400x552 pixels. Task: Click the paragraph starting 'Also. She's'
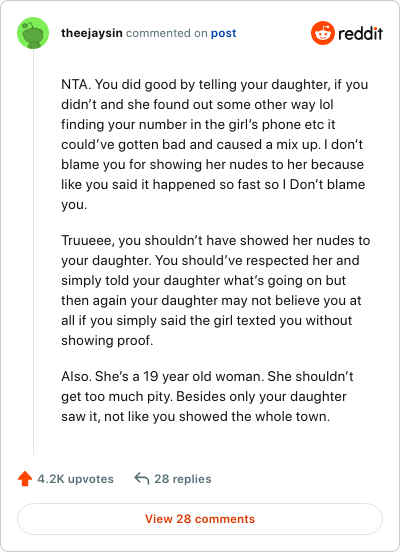point(207,396)
